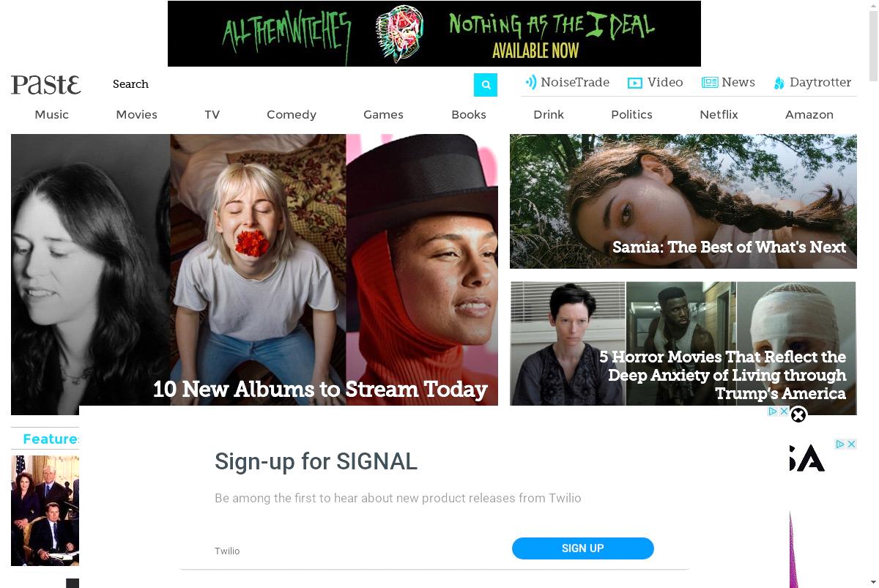Click the SIGN UP button in Twilio ad
This screenshot has height=588, width=879.
coord(583,548)
